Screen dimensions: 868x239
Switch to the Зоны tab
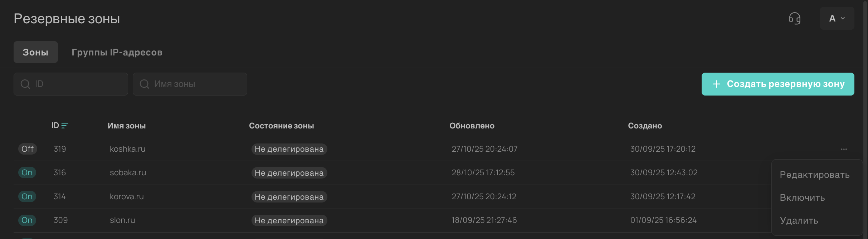(35, 52)
